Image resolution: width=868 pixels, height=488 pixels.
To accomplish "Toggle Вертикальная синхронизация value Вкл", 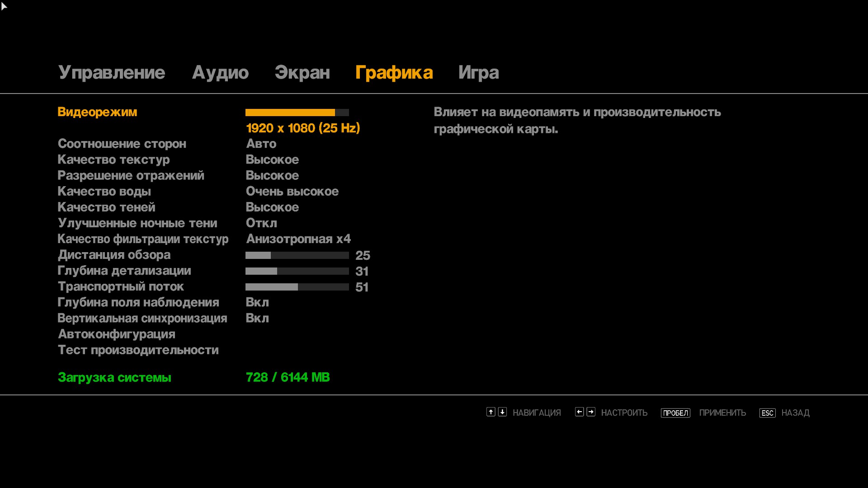I will [257, 318].
